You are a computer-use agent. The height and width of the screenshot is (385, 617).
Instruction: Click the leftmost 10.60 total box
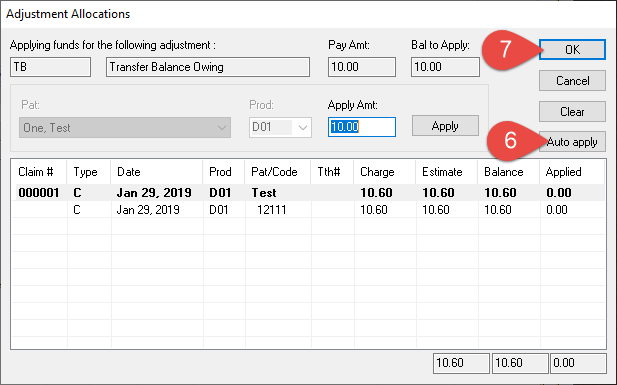461,363
